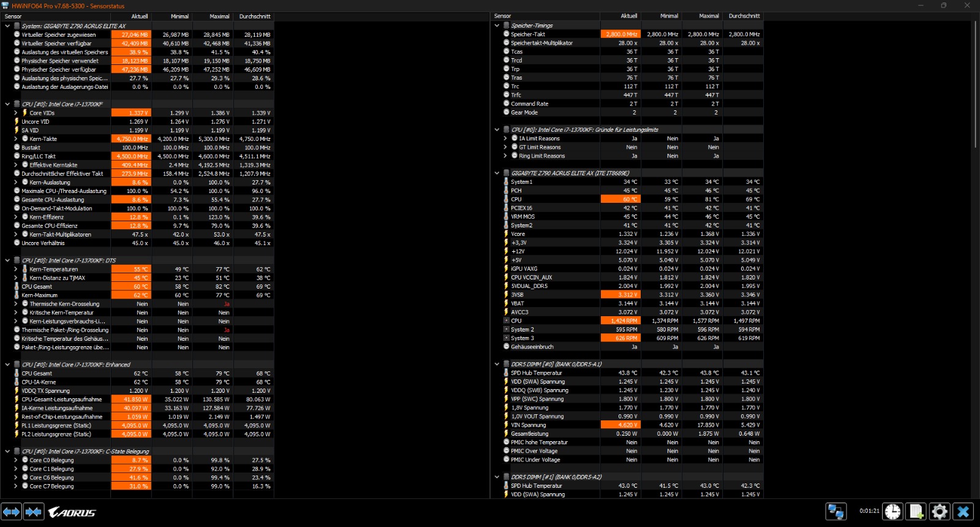Click the Durchschnitt column header above 28,119 MB

coord(255,17)
